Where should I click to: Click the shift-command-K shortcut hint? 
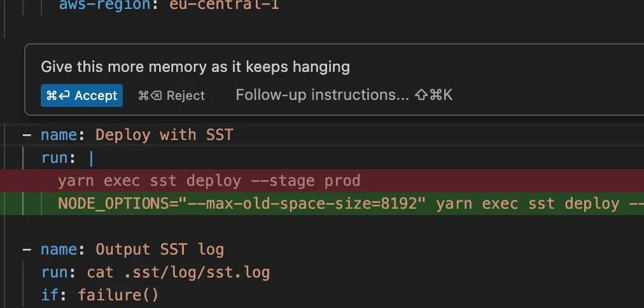coord(434,95)
